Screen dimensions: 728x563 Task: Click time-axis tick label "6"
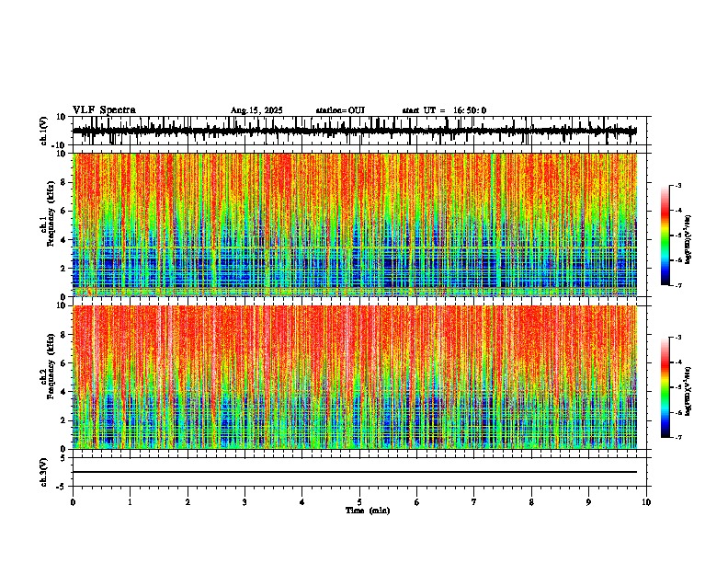pyautogui.click(x=417, y=502)
